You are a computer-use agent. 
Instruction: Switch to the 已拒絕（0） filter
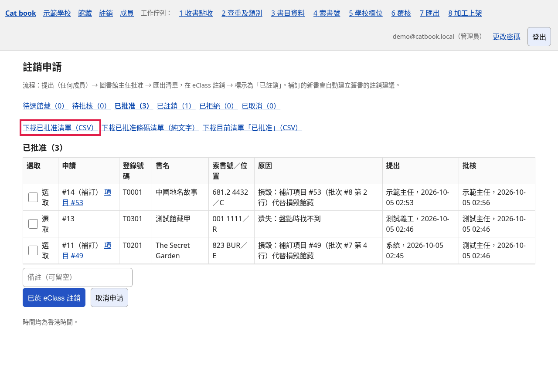pos(218,106)
